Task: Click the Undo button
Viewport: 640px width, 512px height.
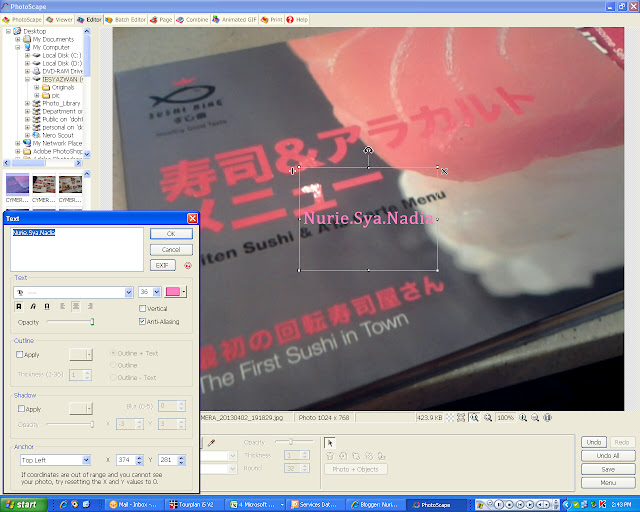Action: coord(594,442)
